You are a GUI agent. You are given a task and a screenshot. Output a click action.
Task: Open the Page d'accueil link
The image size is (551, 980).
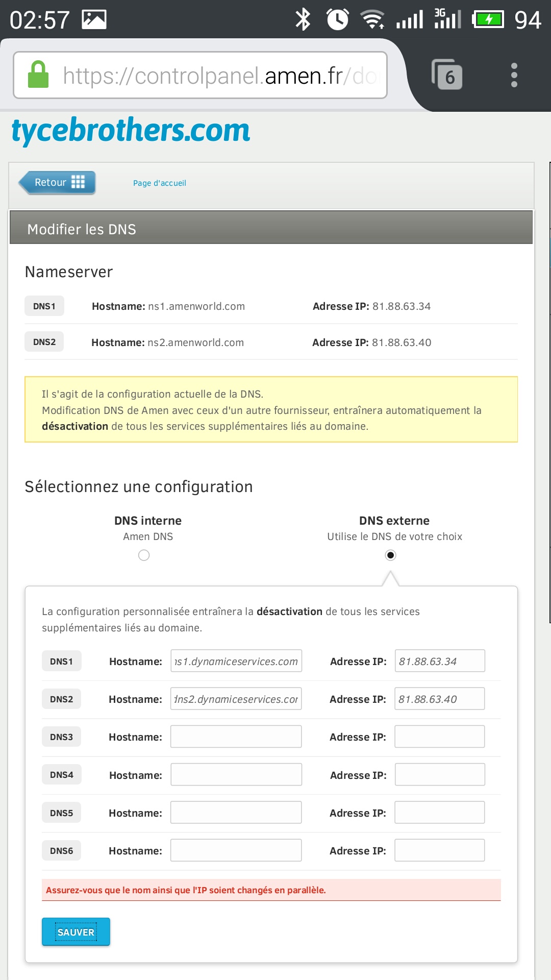[x=160, y=183]
